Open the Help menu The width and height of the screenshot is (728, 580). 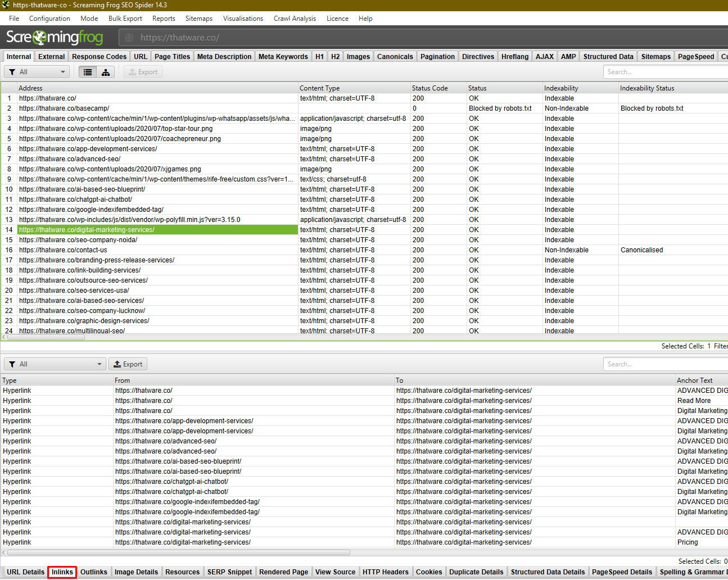pyautogui.click(x=365, y=19)
